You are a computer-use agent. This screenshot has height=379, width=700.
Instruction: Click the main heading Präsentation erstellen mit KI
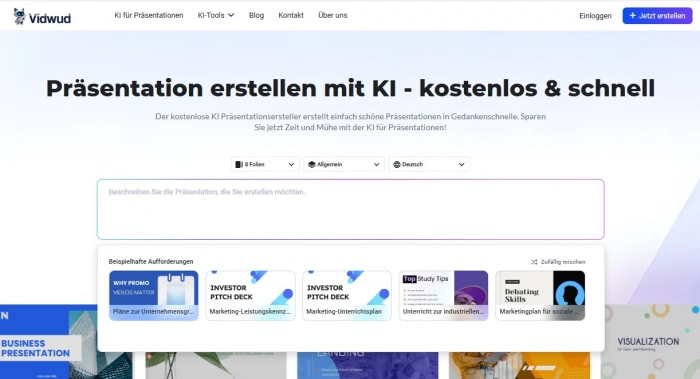coord(350,88)
